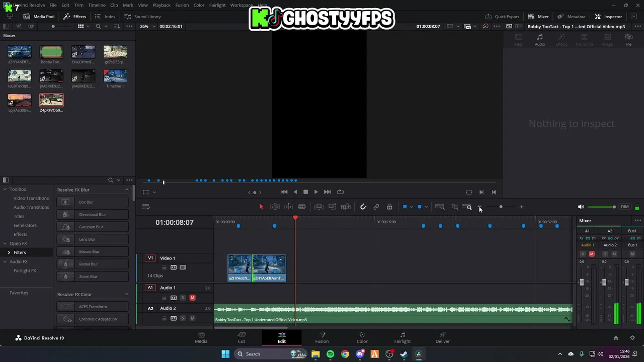Expand the Filters tree item
This screenshot has height=362, width=644.
tap(9, 252)
